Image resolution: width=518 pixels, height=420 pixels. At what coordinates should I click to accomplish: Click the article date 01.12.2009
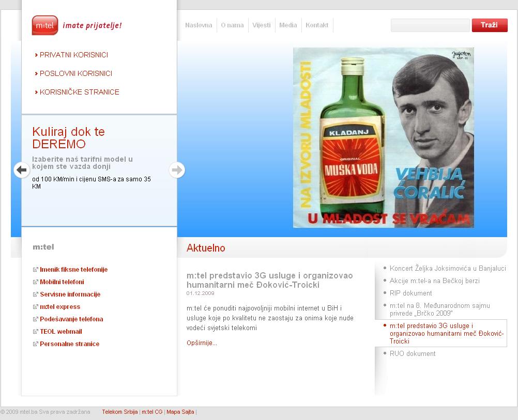200,293
